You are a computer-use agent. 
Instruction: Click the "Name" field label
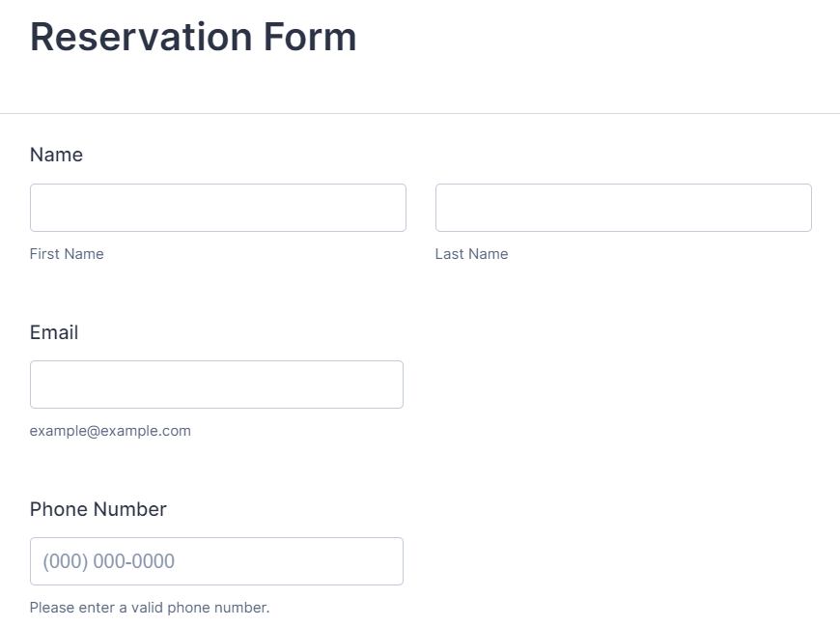[x=56, y=155]
